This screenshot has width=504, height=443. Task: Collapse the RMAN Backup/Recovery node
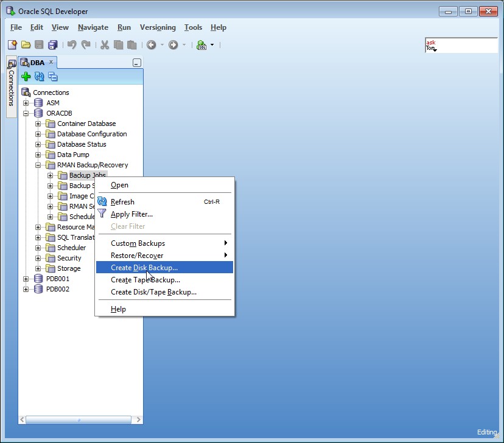click(x=38, y=165)
